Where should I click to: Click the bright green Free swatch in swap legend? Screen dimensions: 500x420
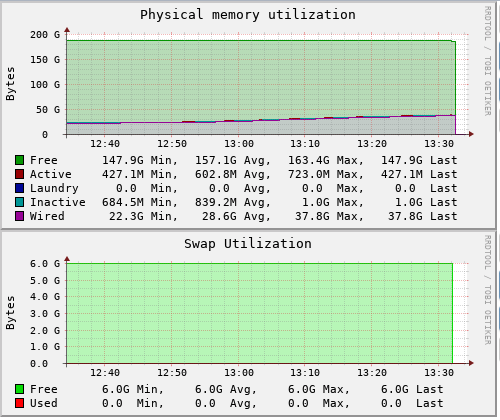pyautogui.click(x=19, y=389)
